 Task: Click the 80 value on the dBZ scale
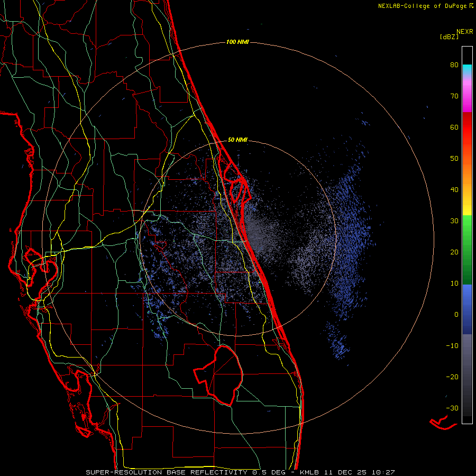pyautogui.click(x=454, y=65)
